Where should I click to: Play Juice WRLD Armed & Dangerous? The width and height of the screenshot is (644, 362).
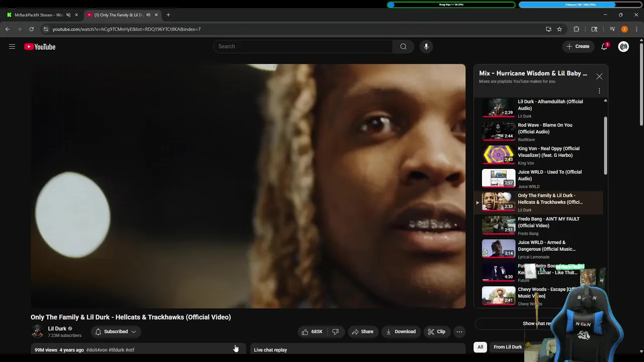point(538,249)
